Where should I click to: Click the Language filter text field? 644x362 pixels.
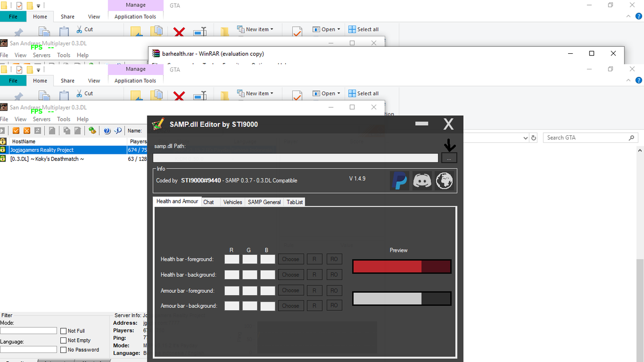pyautogui.click(x=29, y=349)
